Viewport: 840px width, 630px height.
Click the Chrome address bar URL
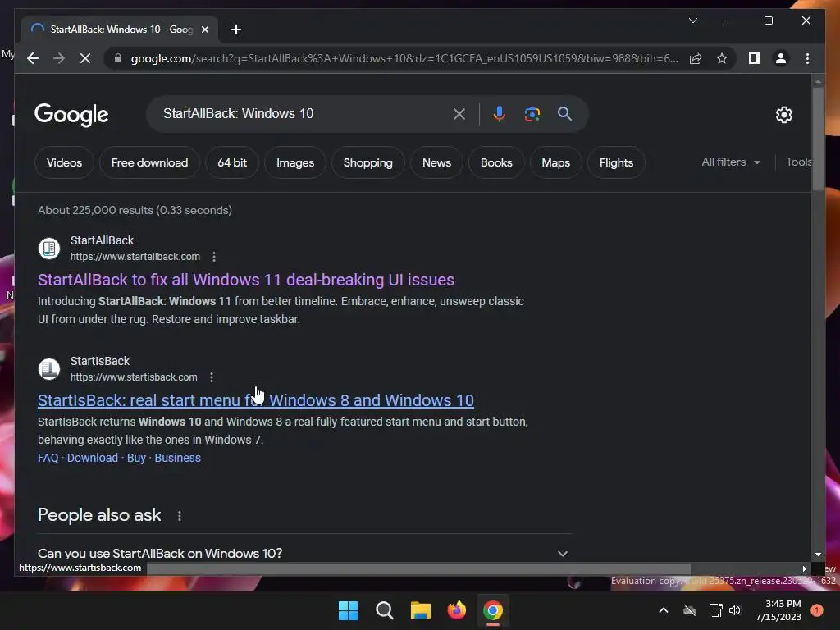click(x=404, y=58)
